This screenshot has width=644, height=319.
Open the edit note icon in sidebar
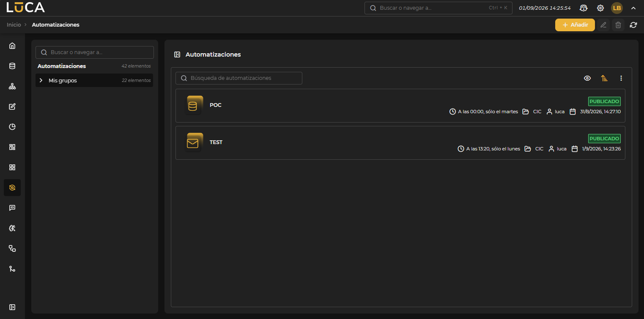point(12,106)
